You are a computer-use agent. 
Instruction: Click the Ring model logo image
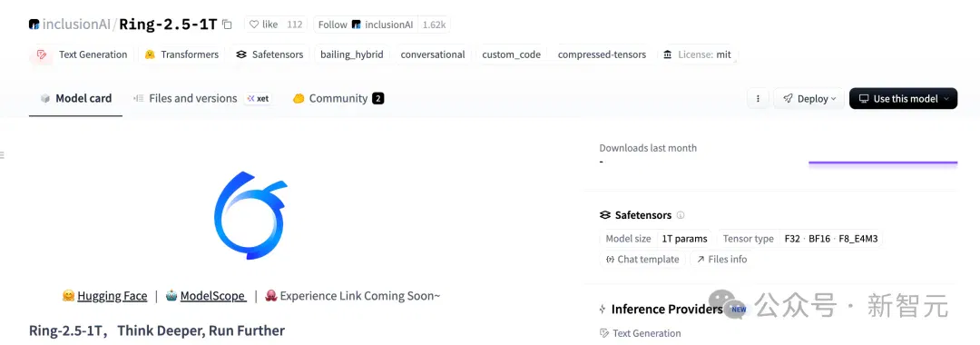pyautogui.click(x=250, y=215)
